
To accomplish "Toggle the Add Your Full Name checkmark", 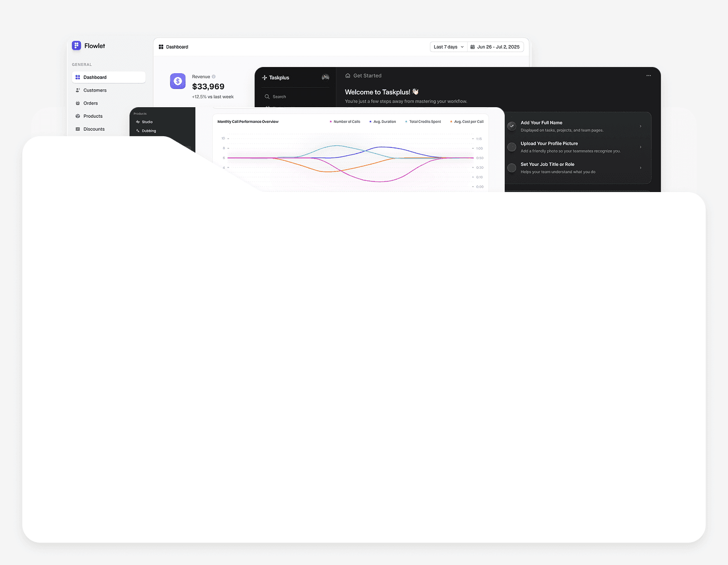I will coord(511,126).
